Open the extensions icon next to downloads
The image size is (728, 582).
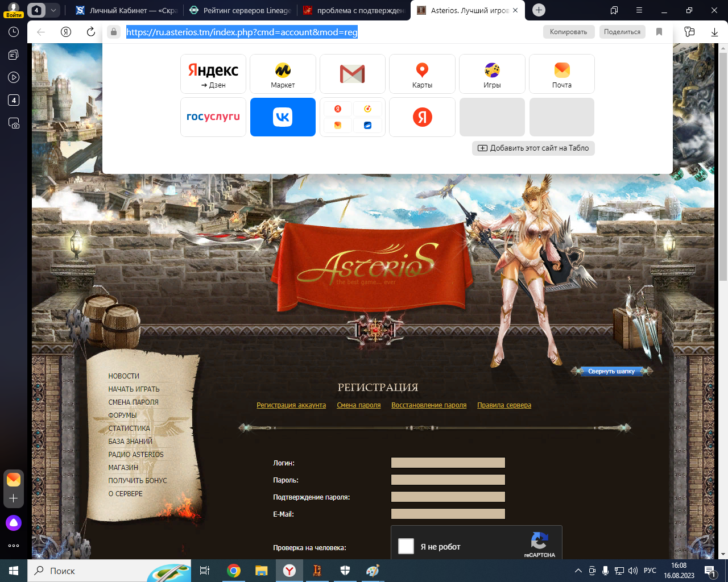[690, 32]
